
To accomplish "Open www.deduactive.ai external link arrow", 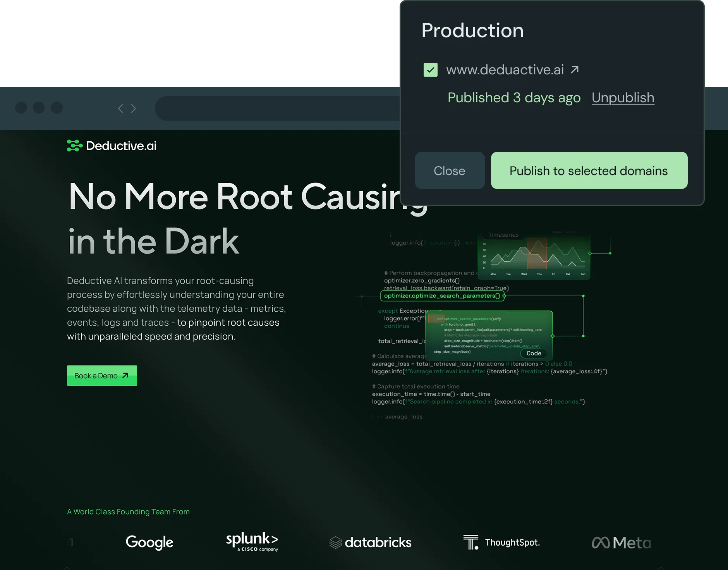I will (x=575, y=70).
